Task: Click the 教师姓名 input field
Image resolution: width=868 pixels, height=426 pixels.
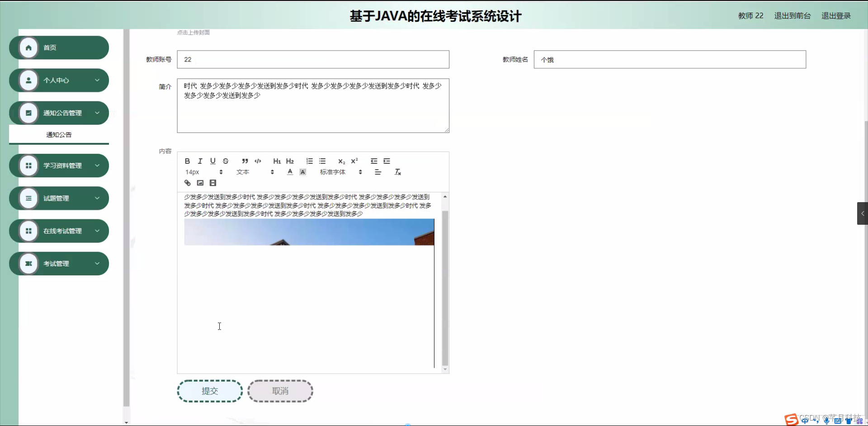Action: tap(670, 59)
